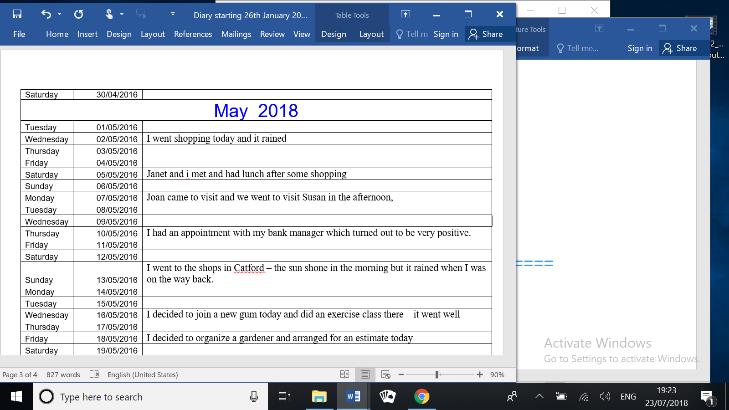Switch to Read Mode view

pyautogui.click(x=345, y=374)
